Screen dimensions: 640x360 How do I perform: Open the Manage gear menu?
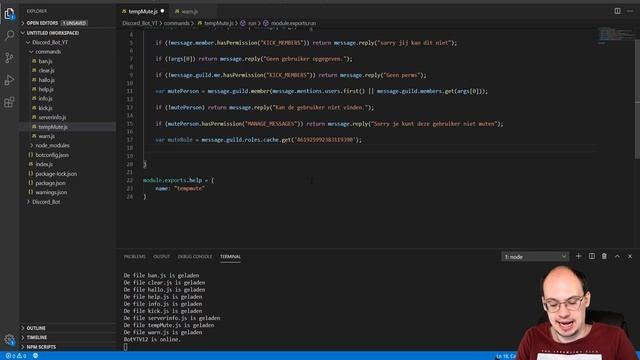9,340
